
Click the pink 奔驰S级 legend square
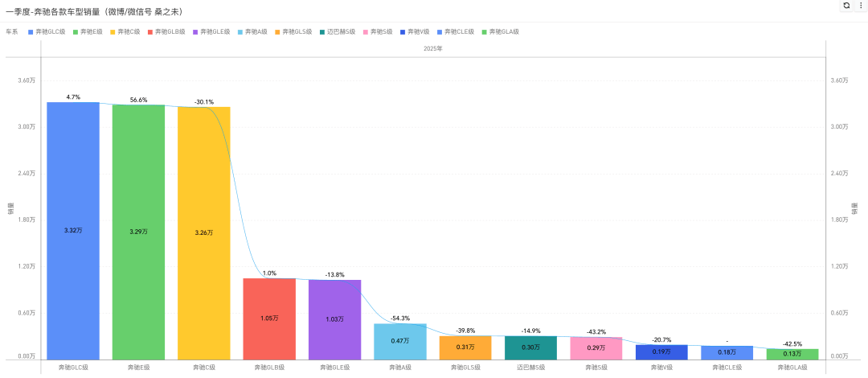click(x=366, y=32)
